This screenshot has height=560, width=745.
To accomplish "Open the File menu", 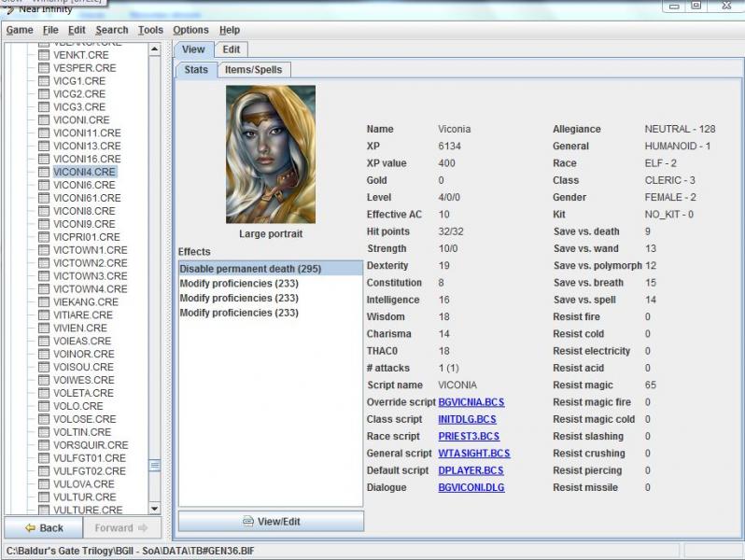I will [50, 30].
